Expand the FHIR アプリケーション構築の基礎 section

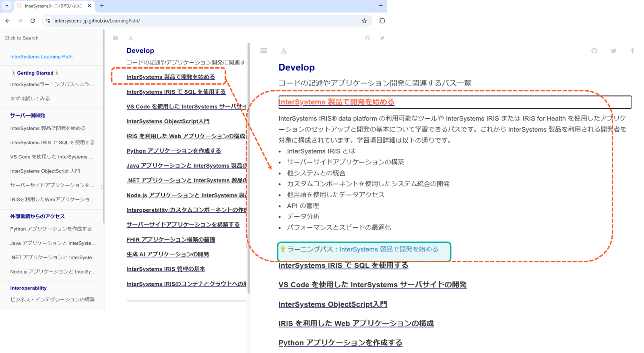[171, 240]
